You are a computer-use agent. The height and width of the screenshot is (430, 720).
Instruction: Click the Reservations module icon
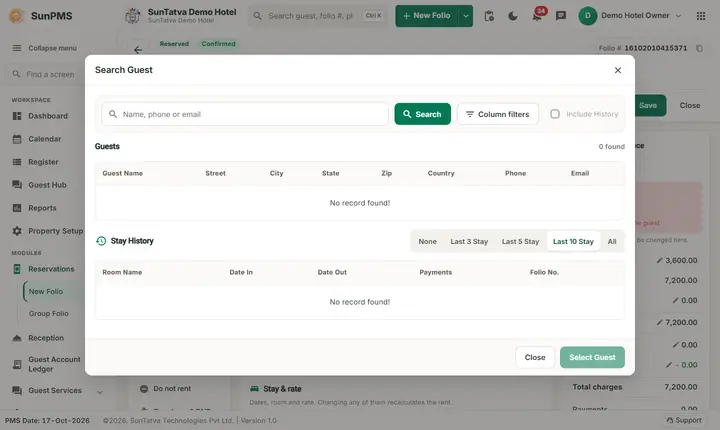17,269
